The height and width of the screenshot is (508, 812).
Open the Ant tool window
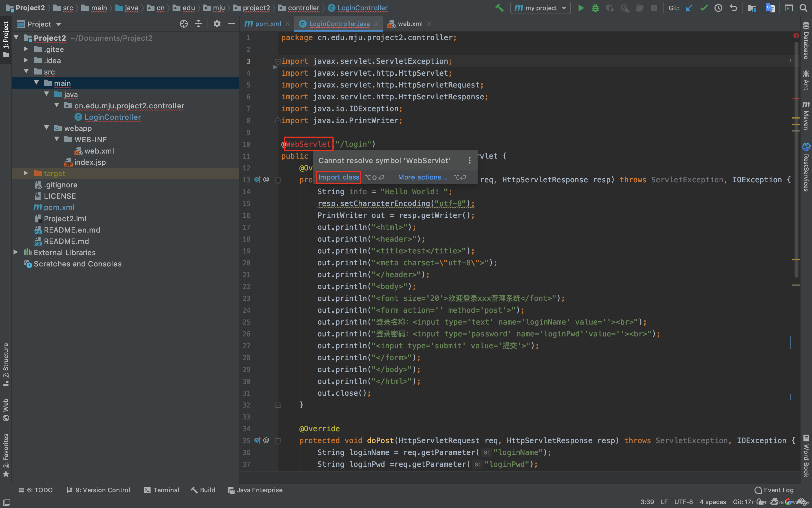coord(806,80)
